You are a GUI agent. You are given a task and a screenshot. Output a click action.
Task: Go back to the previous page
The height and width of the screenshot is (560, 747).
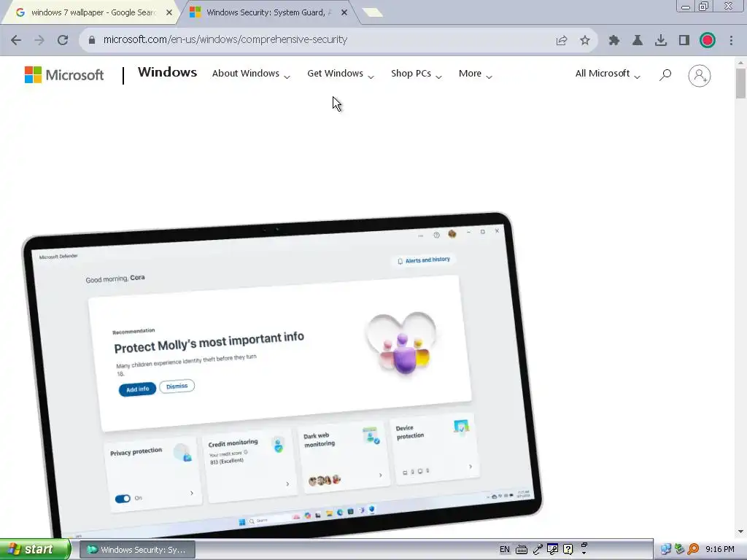click(x=16, y=40)
